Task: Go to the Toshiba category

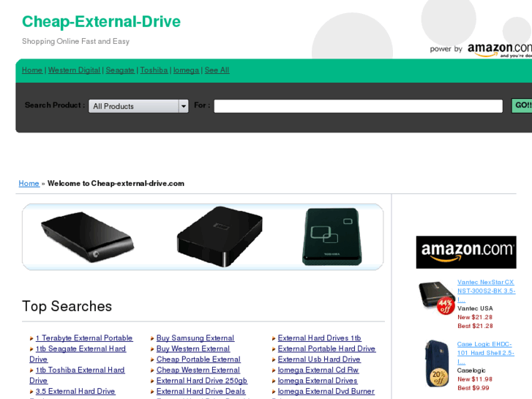Action: coord(154,70)
